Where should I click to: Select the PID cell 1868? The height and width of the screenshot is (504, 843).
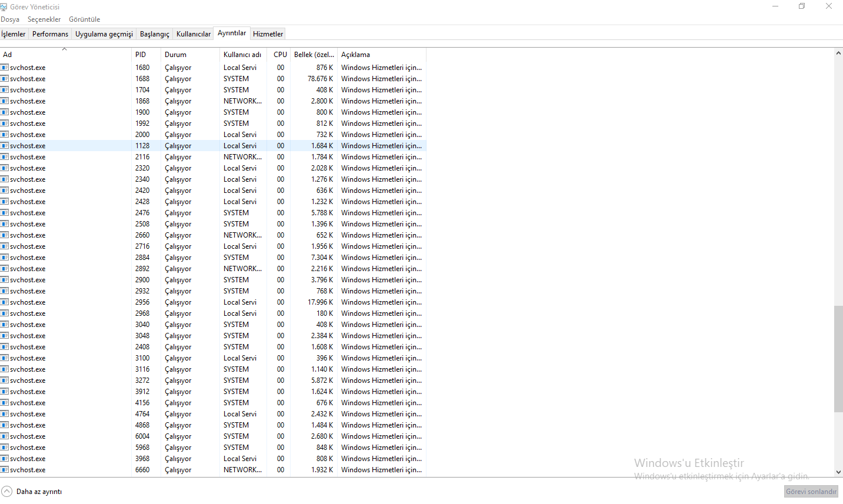tap(142, 101)
